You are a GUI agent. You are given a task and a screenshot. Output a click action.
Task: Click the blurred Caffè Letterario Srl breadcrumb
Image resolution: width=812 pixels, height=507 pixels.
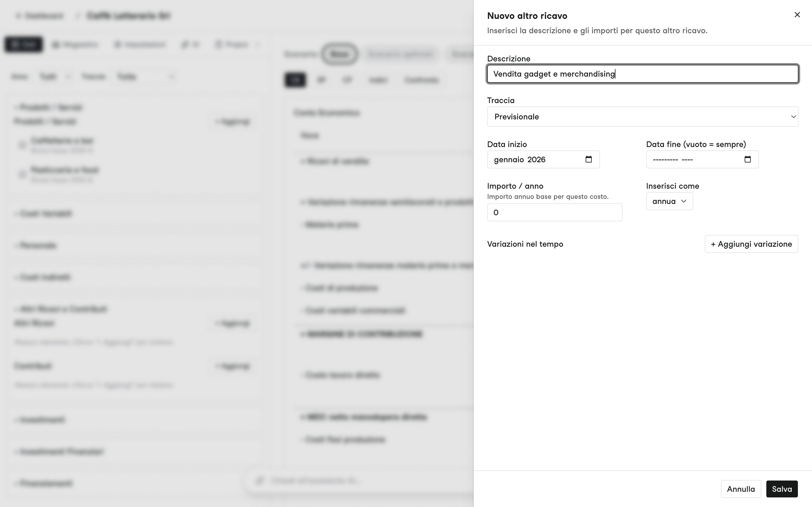(x=129, y=16)
